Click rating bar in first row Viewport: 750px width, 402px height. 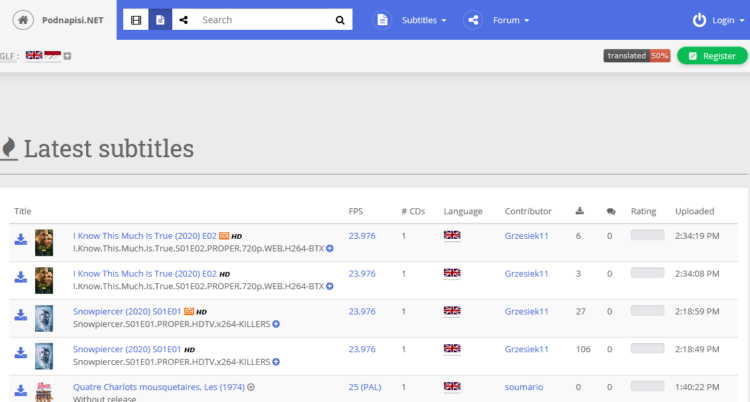pos(648,235)
